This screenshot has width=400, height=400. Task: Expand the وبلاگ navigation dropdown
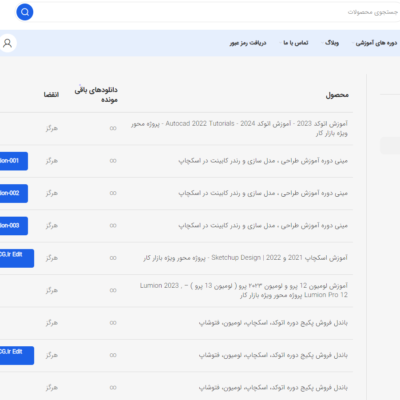330,43
